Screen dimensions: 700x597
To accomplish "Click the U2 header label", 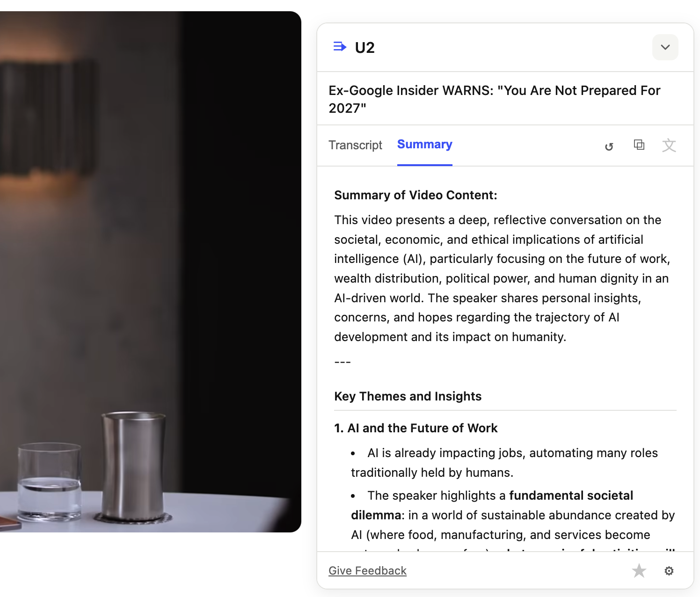I will (365, 47).
